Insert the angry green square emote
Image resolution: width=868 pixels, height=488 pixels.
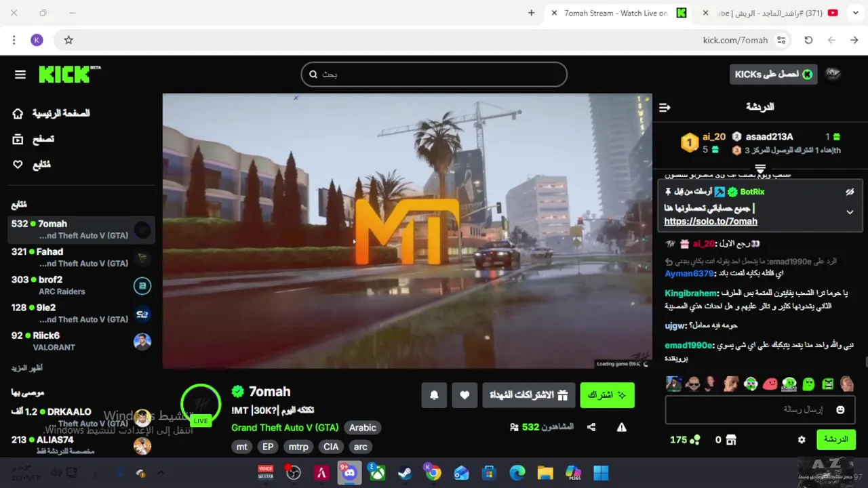(x=828, y=384)
